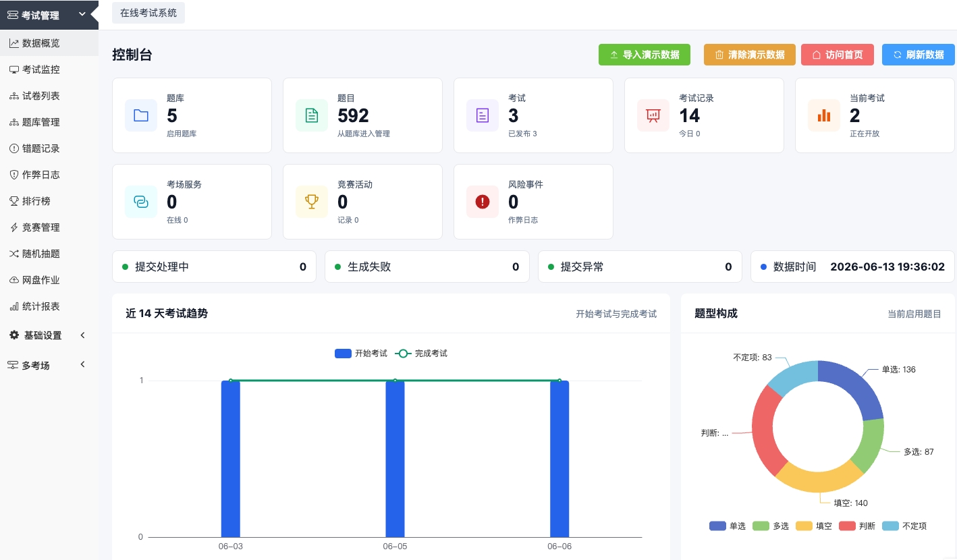Screen dimensions: 957x560
Task: Click the 导入演示数据 button
Action: point(645,55)
